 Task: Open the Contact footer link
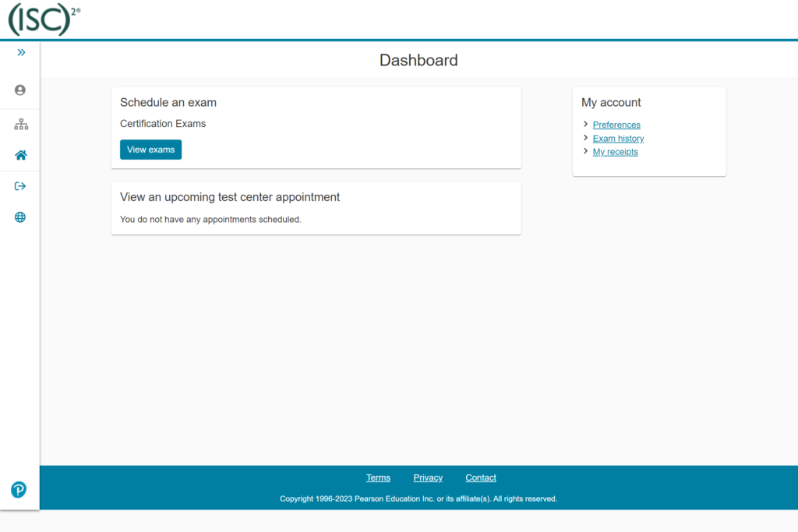480,477
